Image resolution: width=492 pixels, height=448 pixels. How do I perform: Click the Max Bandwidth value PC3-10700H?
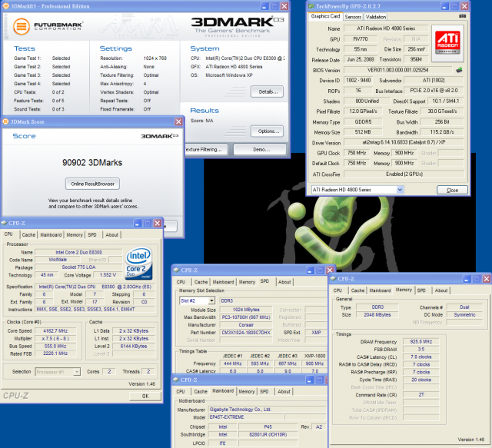coord(246,317)
